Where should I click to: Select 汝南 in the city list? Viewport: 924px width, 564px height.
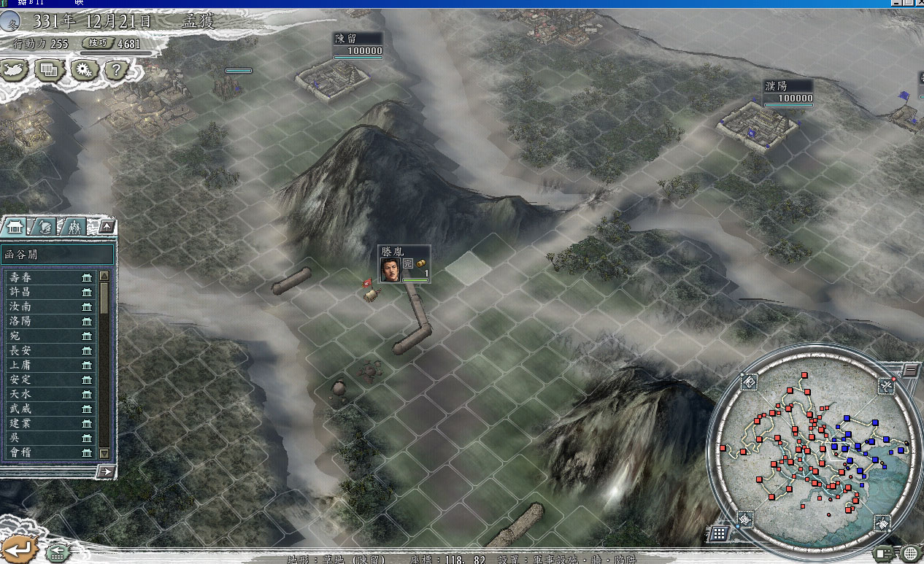50,306
